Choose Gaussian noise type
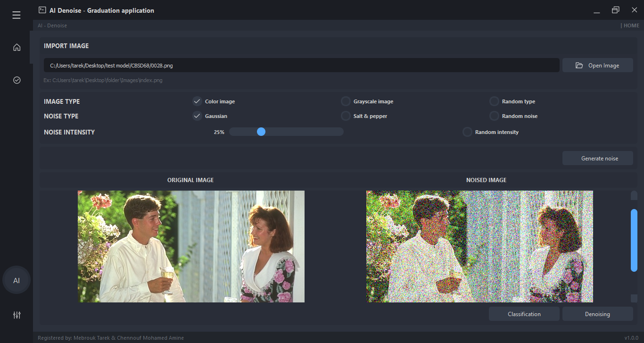 (x=198, y=116)
